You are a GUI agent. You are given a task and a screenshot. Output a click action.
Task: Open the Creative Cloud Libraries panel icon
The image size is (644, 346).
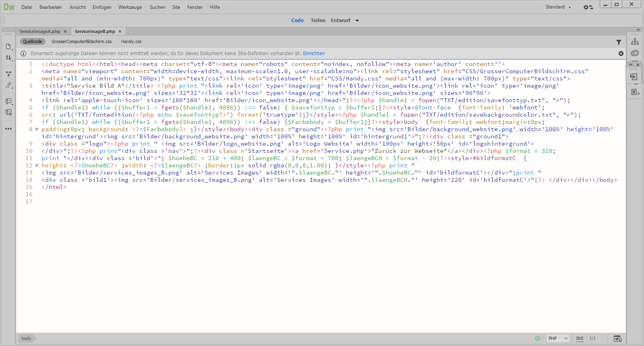click(635, 53)
